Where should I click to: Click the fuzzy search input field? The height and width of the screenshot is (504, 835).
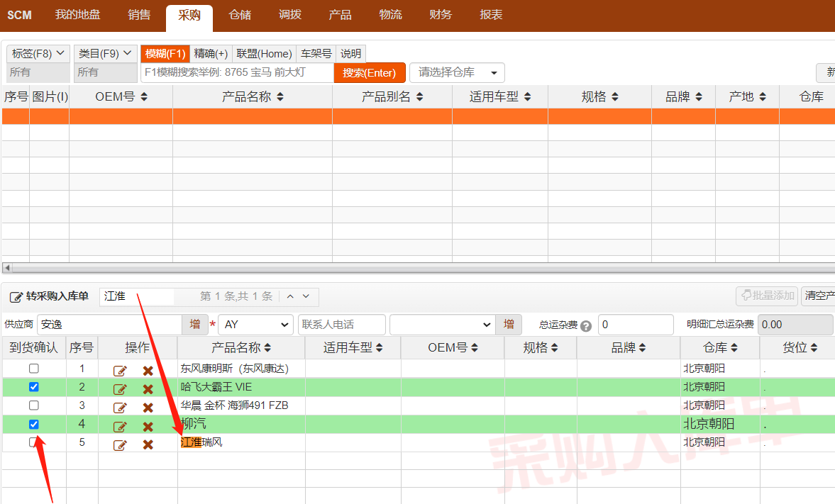tap(237, 72)
